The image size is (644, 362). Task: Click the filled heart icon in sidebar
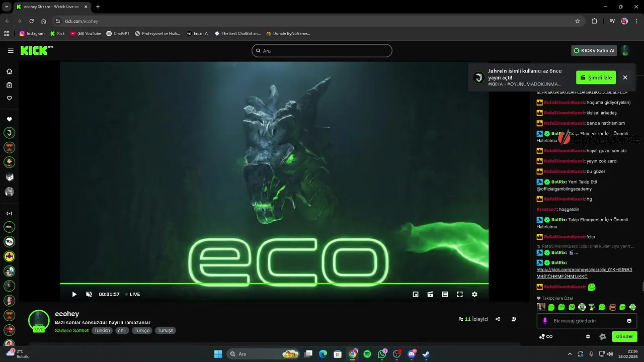tap(9, 119)
